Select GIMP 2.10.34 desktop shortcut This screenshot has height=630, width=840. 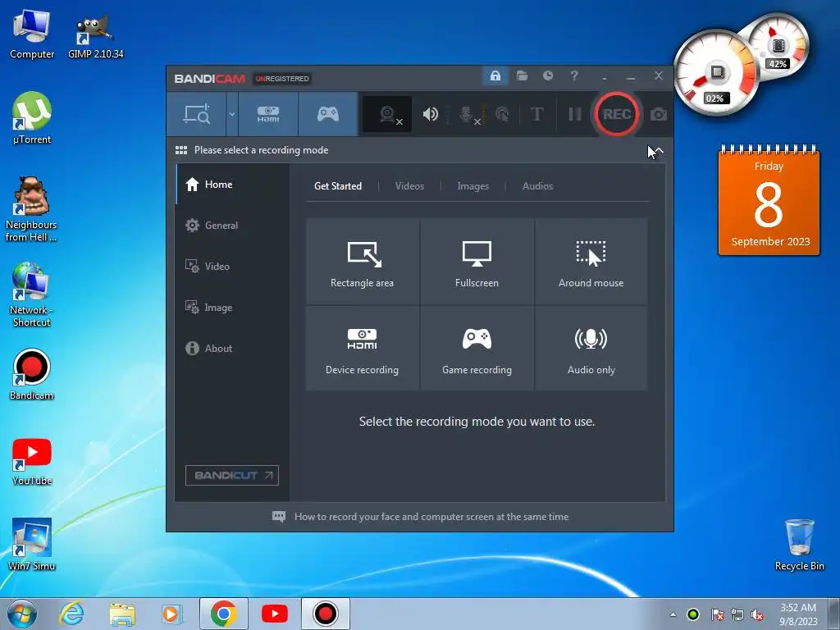(95, 36)
